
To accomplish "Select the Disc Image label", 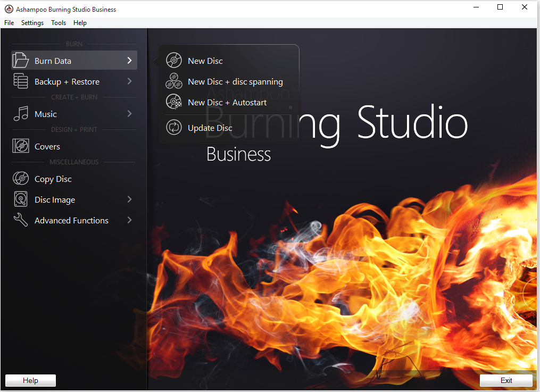I will 55,200.
